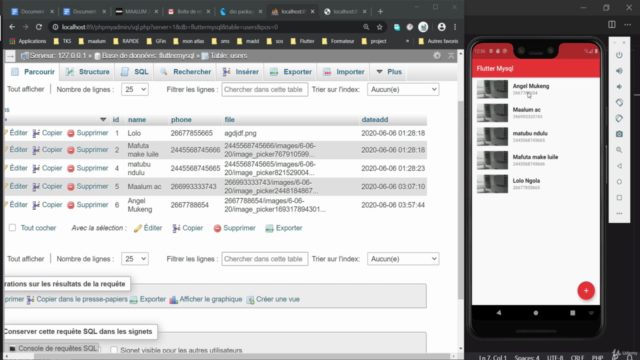Open top Trier sur l'index dropdown
640x360 pixels.
403,89
